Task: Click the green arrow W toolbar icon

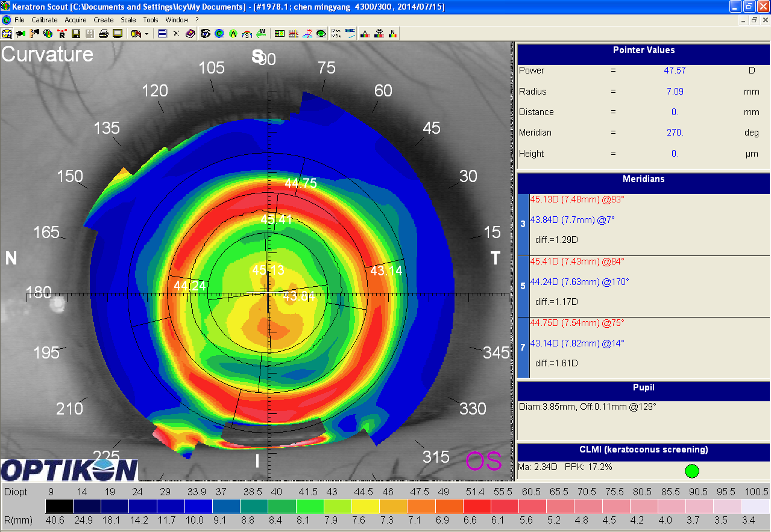Action: click(x=261, y=33)
